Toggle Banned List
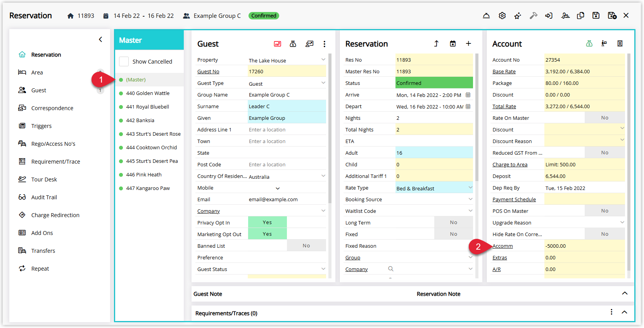 point(306,246)
